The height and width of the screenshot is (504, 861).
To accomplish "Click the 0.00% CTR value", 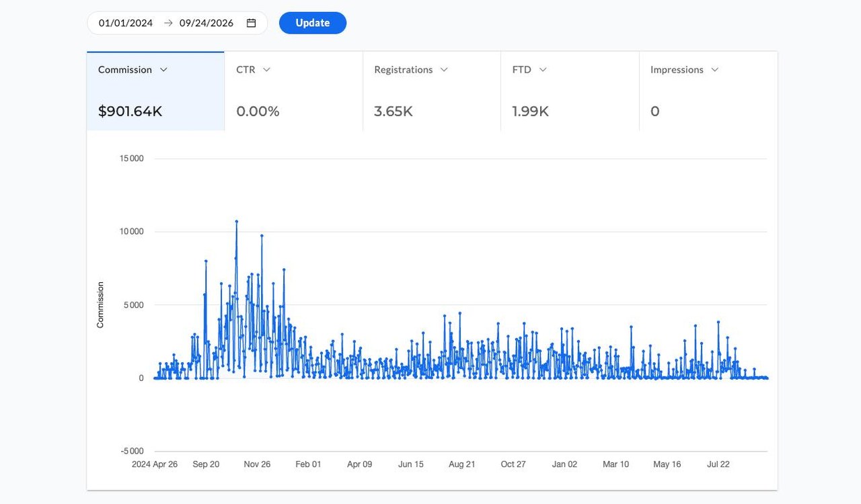I will click(x=258, y=112).
